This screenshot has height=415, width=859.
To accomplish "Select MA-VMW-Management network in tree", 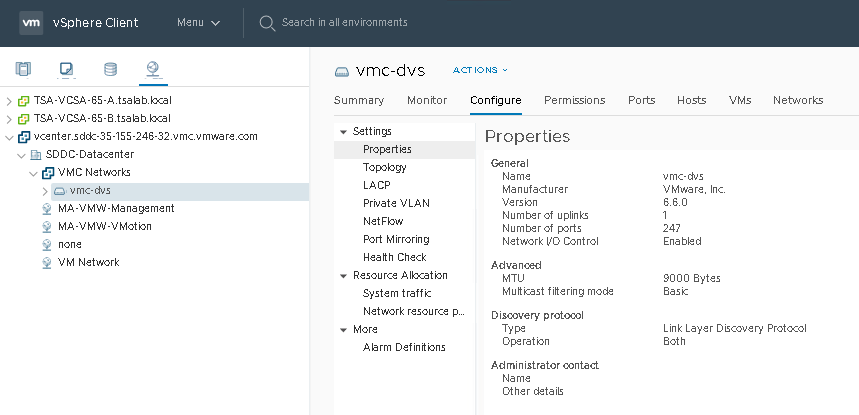I will tap(116, 209).
